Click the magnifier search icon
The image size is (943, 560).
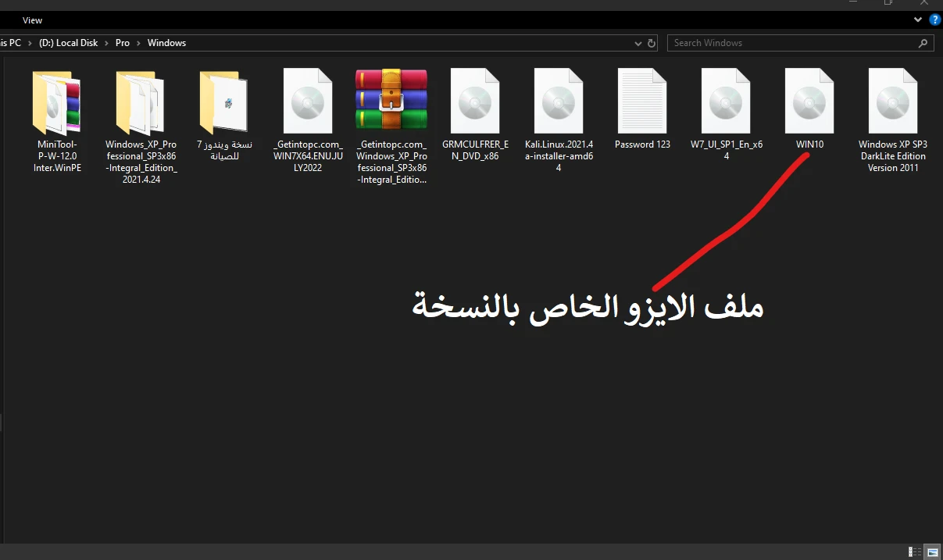[923, 43]
